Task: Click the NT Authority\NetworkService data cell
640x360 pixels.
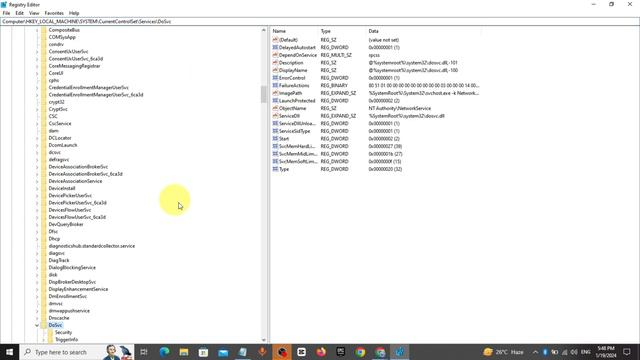Action: pyautogui.click(x=400, y=108)
